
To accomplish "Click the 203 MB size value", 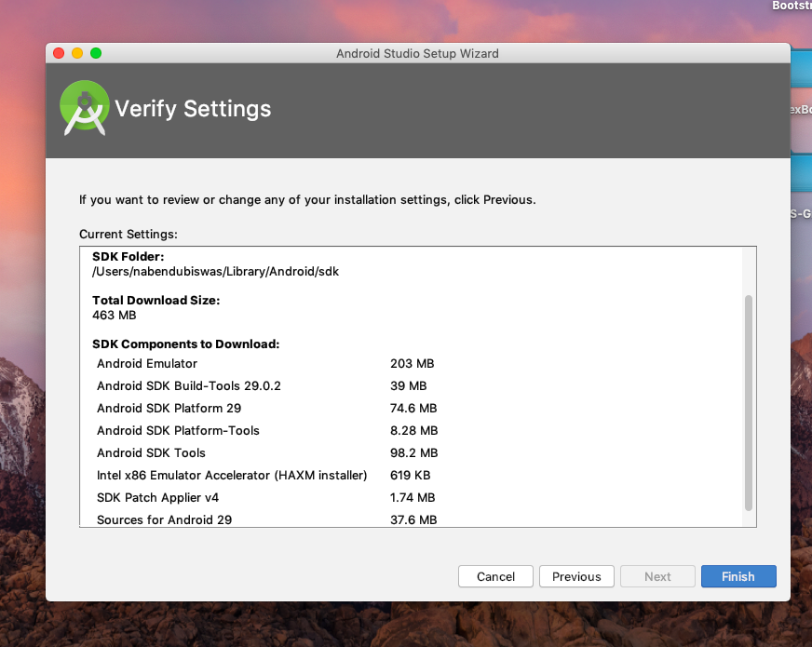I will click(x=413, y=363).
